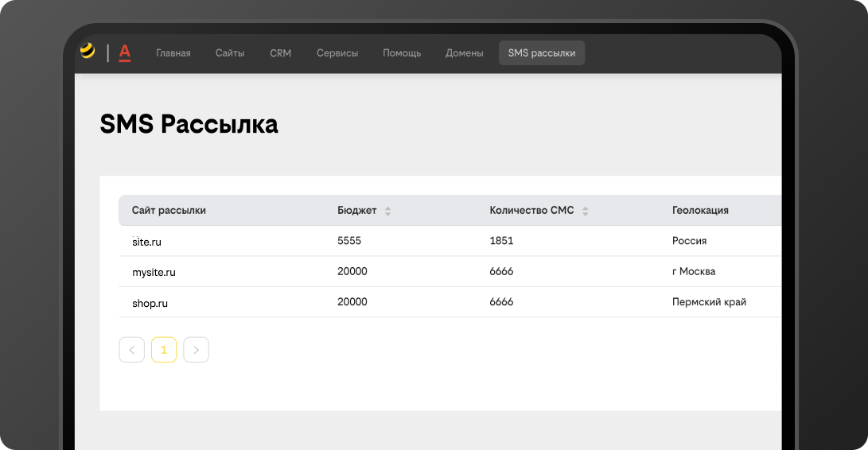Viewport: 868px width, 450px height.
Task: Click the Пермский край geolocation cell
Action: click(x=709, y=301)
